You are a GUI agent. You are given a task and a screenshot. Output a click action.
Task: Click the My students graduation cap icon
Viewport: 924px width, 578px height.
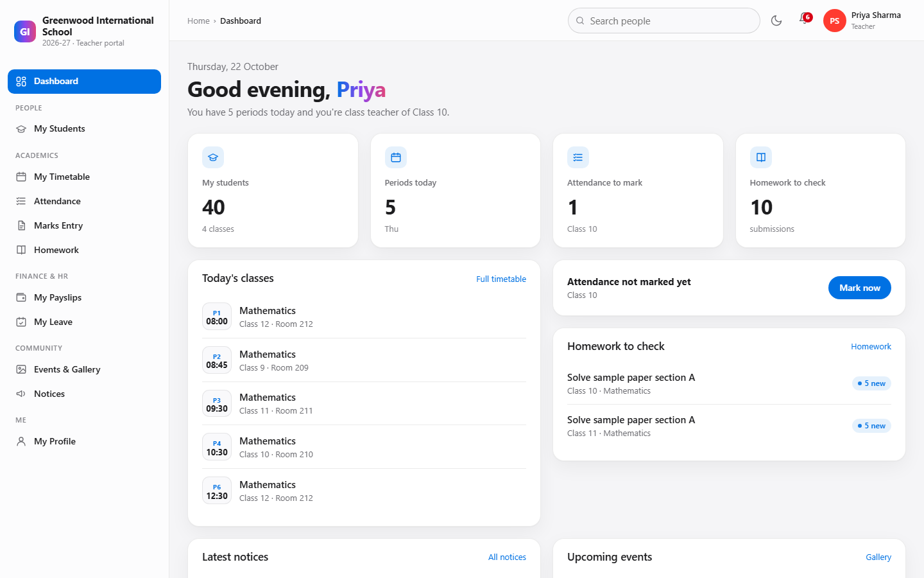tap(213, 157)
